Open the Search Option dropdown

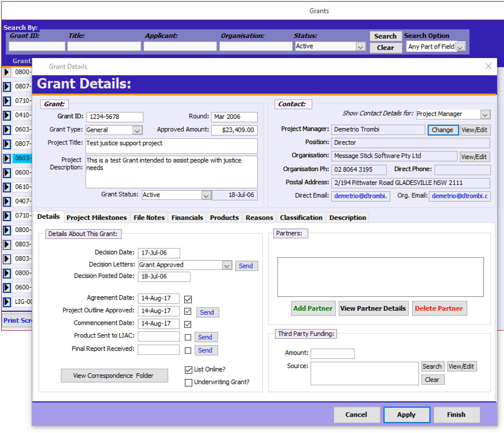point(460,47)
